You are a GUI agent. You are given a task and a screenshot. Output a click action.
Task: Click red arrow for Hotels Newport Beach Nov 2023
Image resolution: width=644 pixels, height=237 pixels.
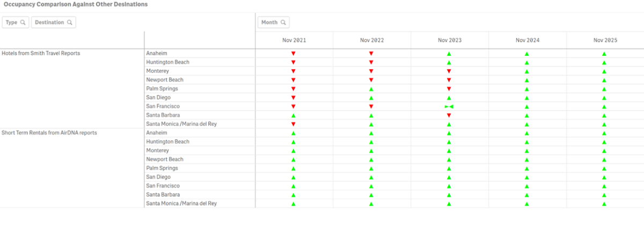coord(449,80)
